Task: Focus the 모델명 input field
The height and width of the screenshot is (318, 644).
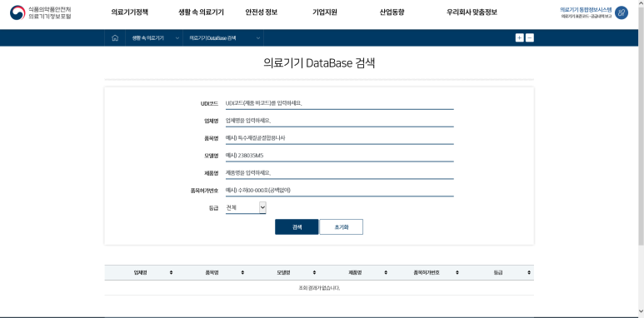Action: [x=340, y=156]
